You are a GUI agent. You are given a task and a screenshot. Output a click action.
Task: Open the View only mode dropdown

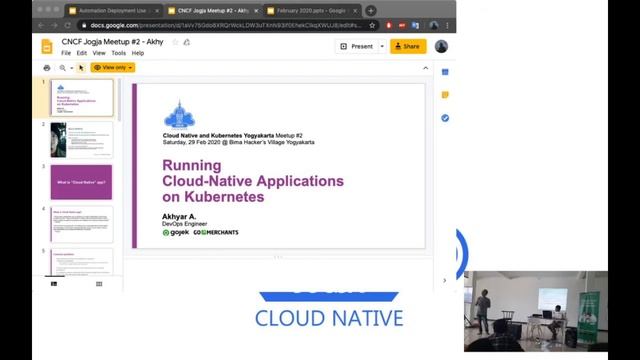(113, 68)
